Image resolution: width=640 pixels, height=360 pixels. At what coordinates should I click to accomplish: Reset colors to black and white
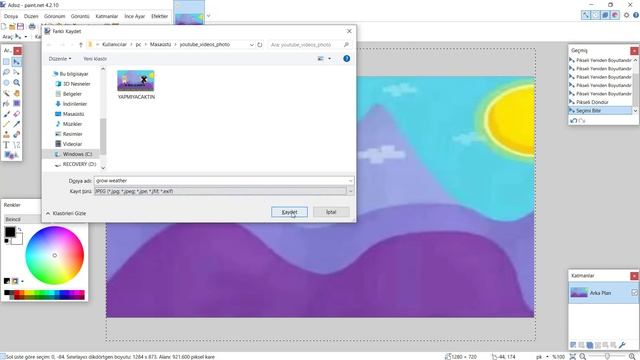pyautogui.click(x=7, y=241)
